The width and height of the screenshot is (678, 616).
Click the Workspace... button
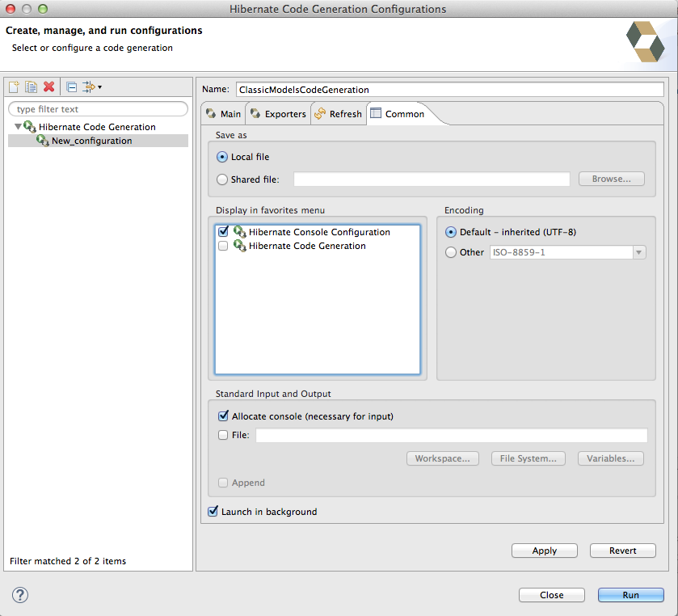pos(442,458)
